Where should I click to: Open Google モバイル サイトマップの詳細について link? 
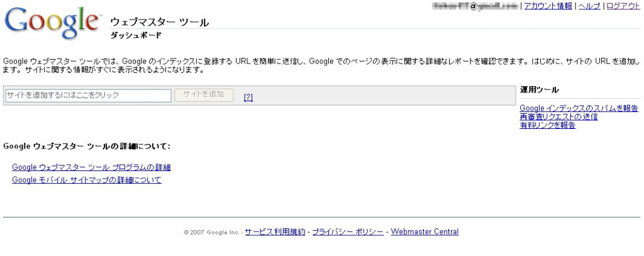87,180
